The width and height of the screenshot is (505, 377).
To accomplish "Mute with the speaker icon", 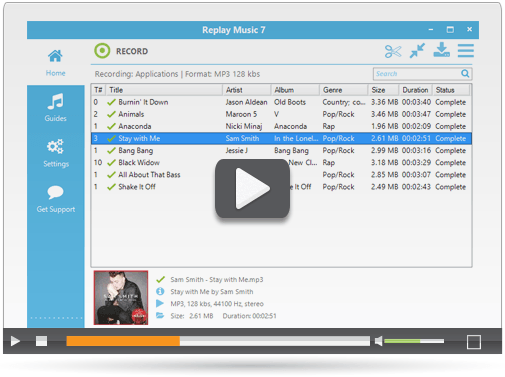I will 378,341.
